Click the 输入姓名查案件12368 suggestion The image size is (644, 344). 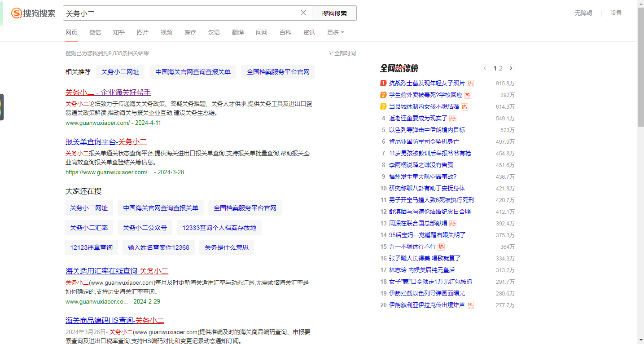coord(158,247)
